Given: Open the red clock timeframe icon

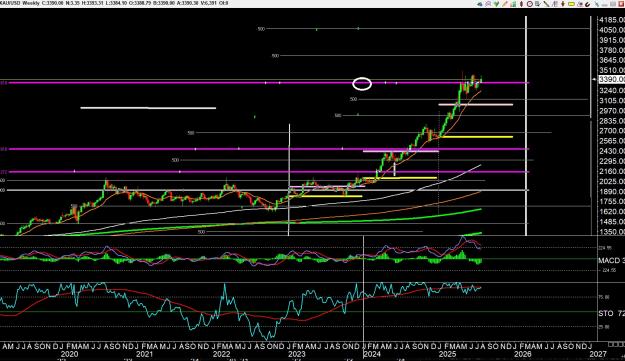Looking at the screenshot, I should [x=530, y=4].
